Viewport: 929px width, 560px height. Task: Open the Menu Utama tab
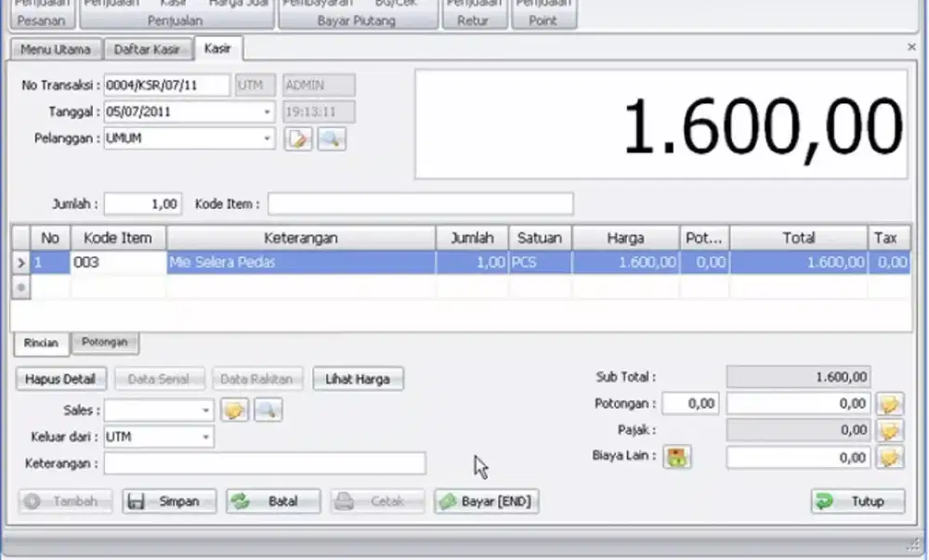pyautogui.click(x=56, y=49)
